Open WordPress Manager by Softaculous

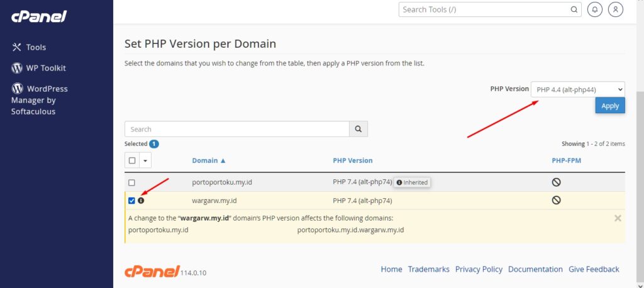(x=40, y=100)
